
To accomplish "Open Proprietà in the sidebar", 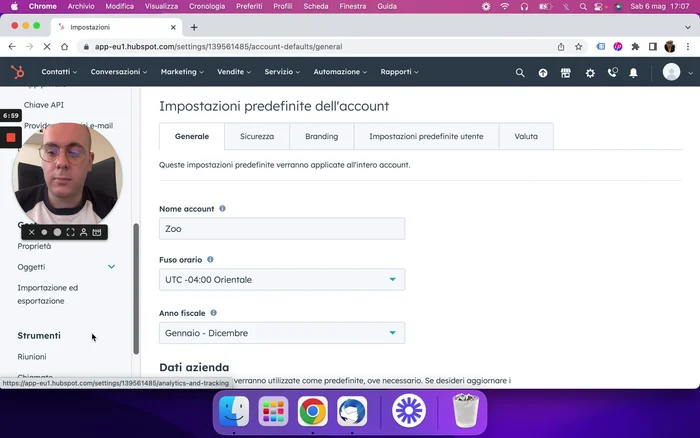I will 34,246.
